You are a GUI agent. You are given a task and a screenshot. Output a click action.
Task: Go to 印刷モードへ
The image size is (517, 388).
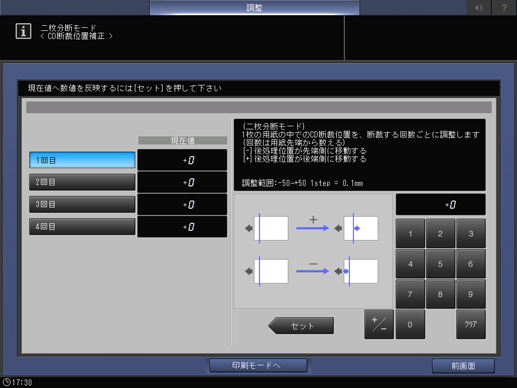click(x=258, y=365)
